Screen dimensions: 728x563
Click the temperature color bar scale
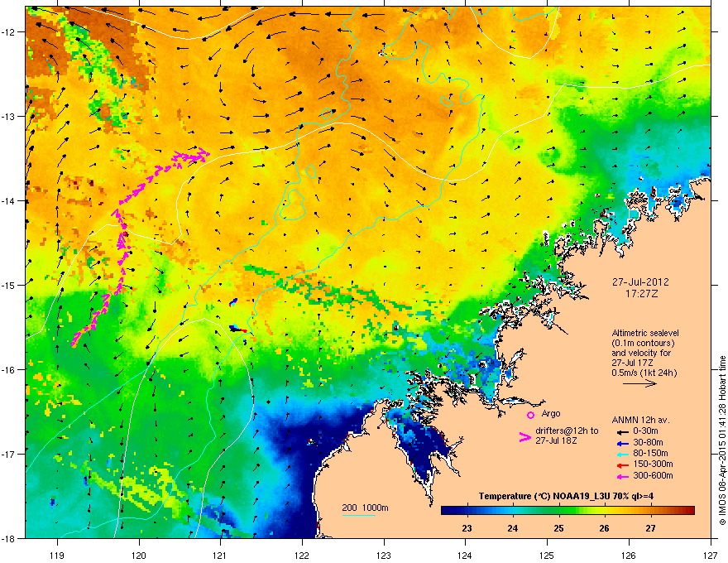568,510
